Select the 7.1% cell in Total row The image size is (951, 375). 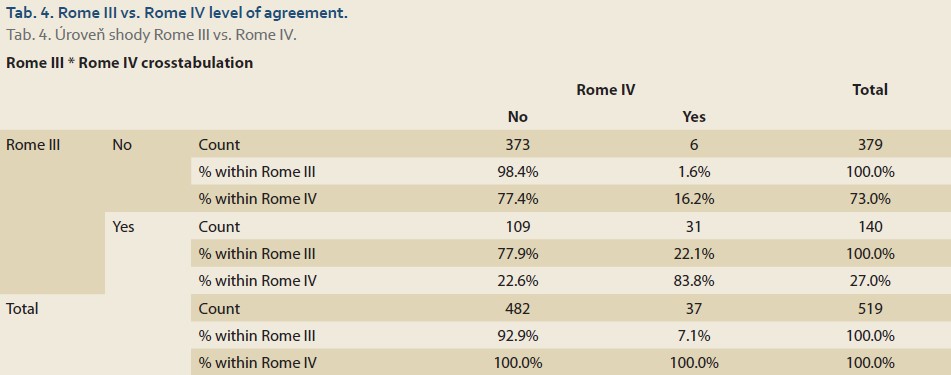(x=694, y=336)
